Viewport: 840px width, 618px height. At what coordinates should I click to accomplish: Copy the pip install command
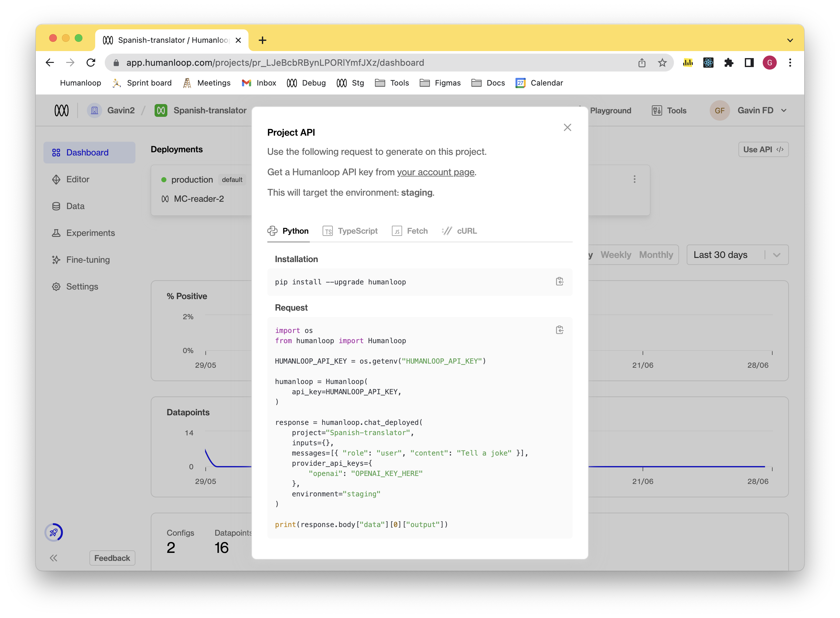(560, 282)
